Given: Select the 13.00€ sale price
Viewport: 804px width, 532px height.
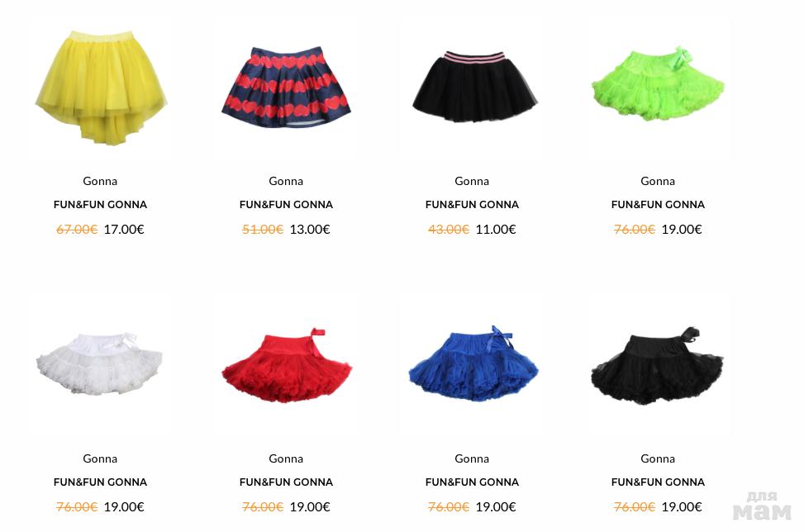Looking at the screenshot, I should (310, 229).
